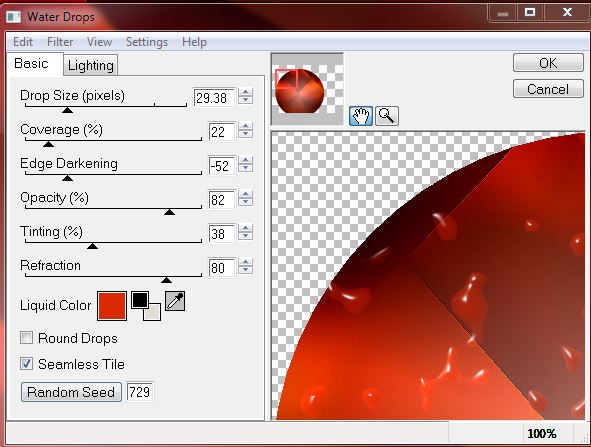The height and width of the screenshot is (447, 591).
Task: Select the Hand pan tool
Action: click(361, 116)
